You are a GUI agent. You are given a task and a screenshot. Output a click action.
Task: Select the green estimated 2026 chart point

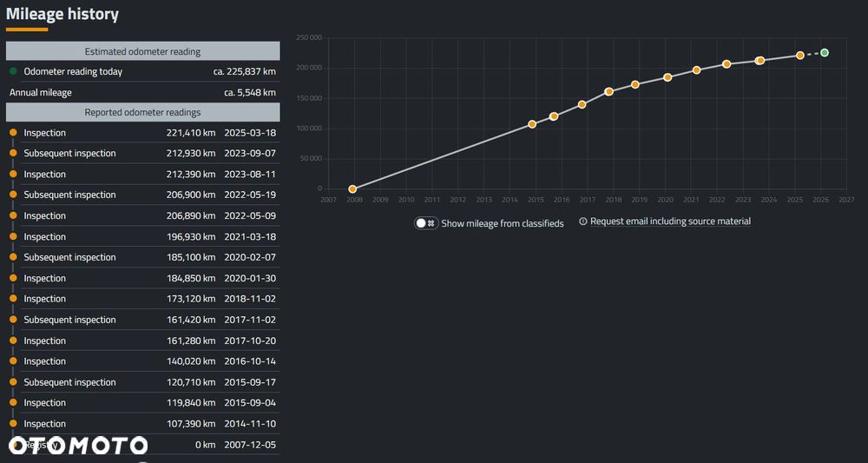[x=825, y=53]
